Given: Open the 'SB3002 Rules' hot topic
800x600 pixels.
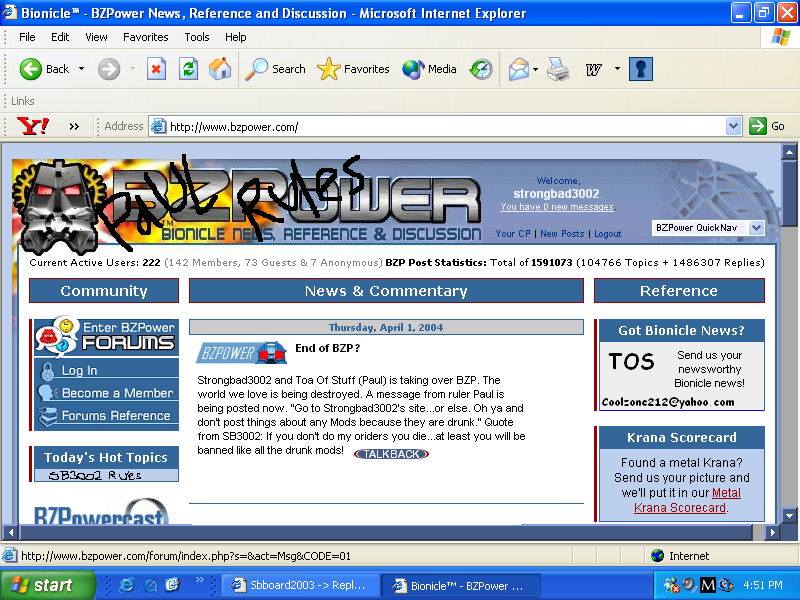Looking at the screenshot, I should 95,476.
